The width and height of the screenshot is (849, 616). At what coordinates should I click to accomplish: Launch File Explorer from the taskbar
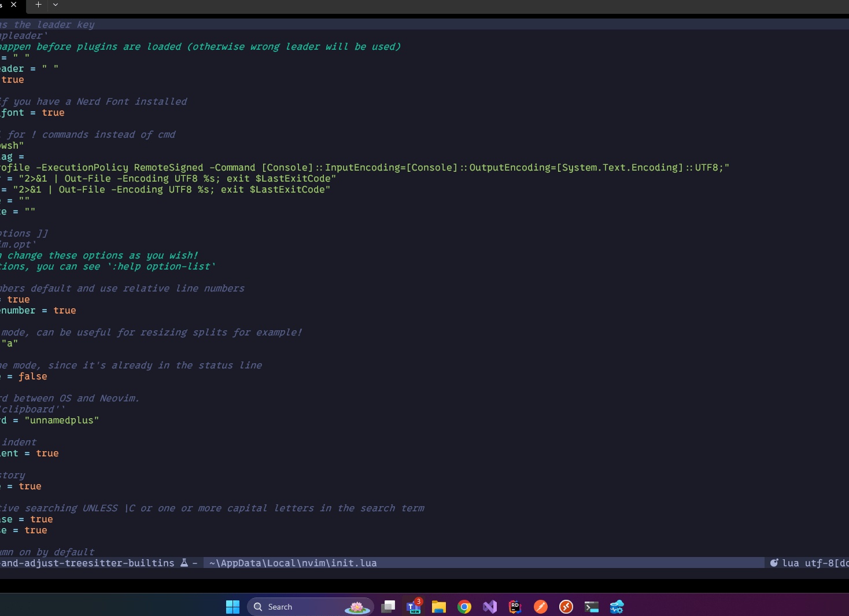tap(439, 607)
